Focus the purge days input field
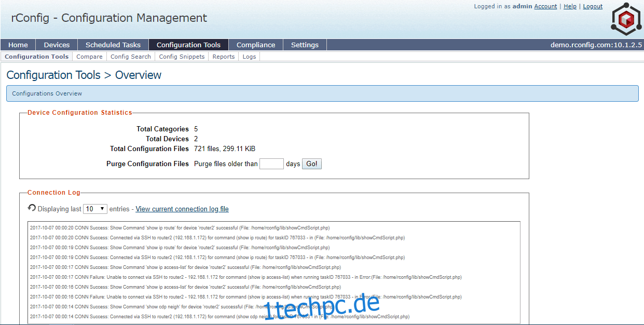This screenshot has height=325, width=644. (x=271, y=164)
